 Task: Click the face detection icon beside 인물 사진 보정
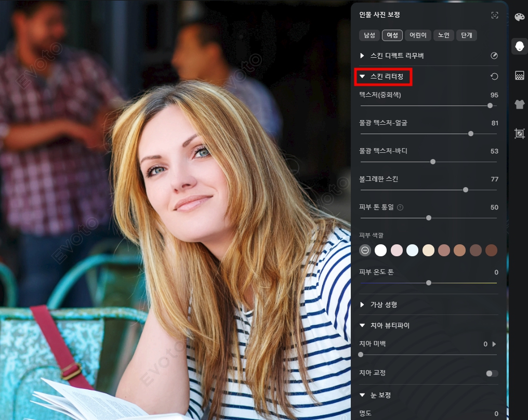494,15
